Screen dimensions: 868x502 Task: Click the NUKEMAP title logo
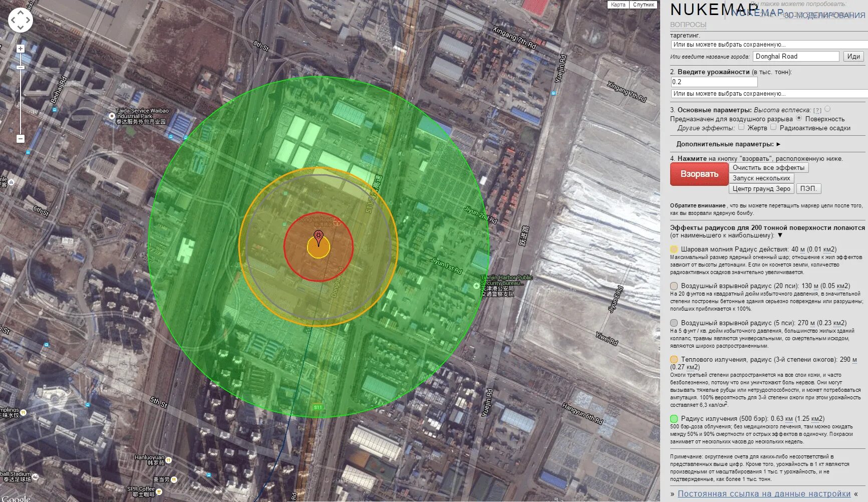click(714, 10)
